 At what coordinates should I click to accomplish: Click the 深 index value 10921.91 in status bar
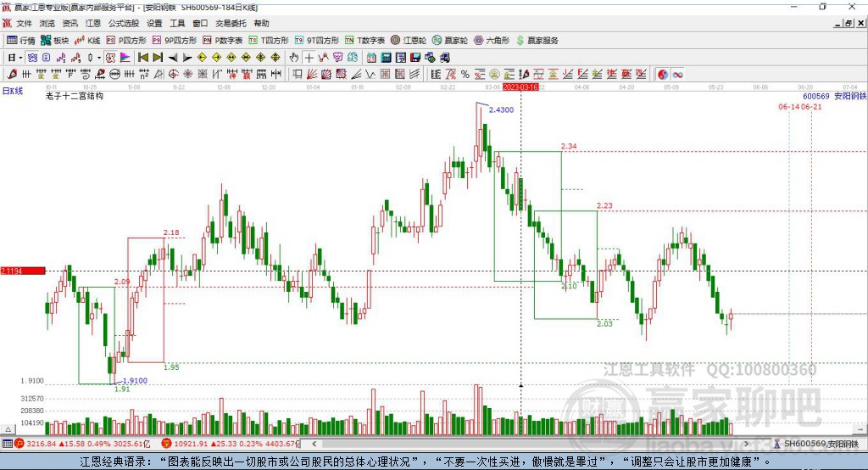click(191, 444)
